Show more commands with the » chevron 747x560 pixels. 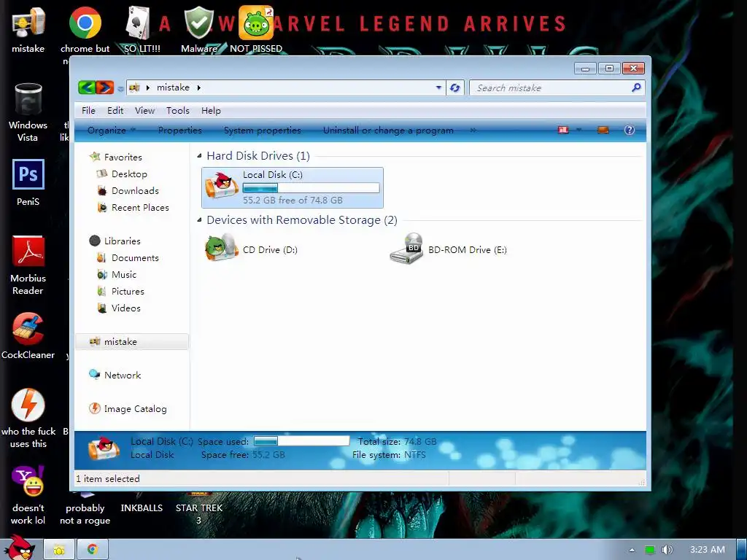click(x=473, y=130)
